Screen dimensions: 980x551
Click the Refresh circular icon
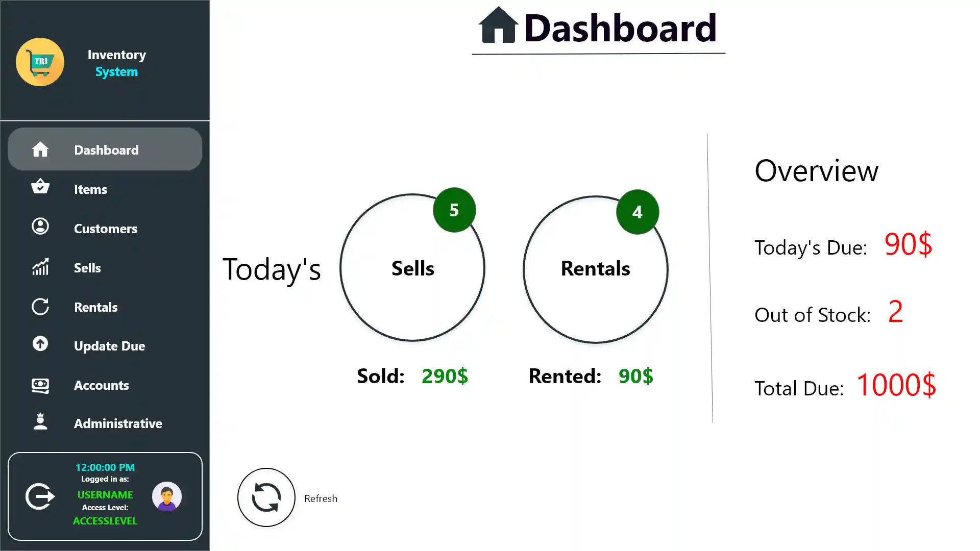(265, 497)
